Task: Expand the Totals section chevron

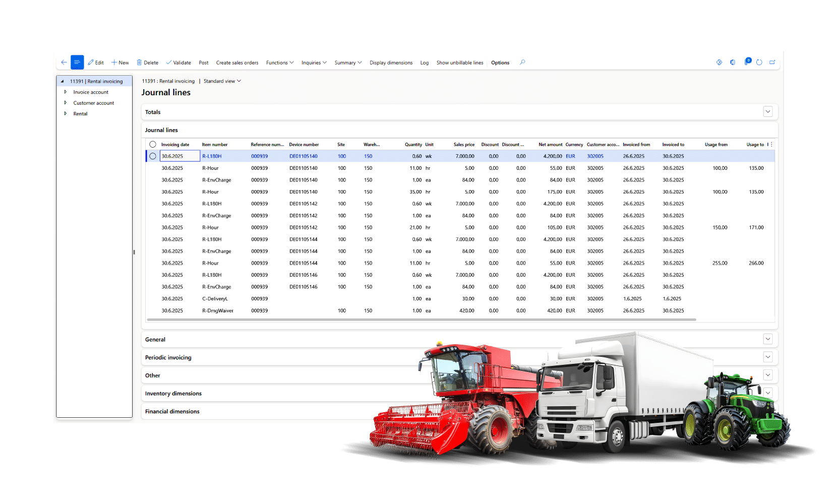Action: pos(767,112)
